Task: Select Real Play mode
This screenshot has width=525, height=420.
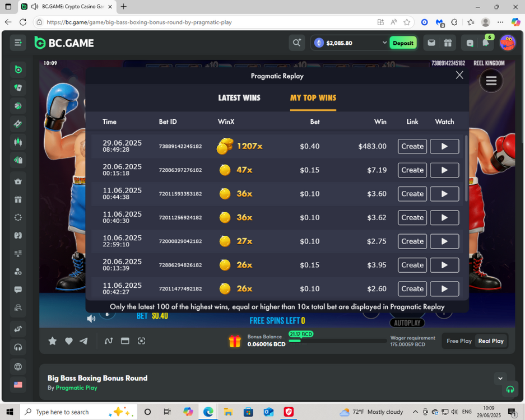Action: tap(490, 341)
